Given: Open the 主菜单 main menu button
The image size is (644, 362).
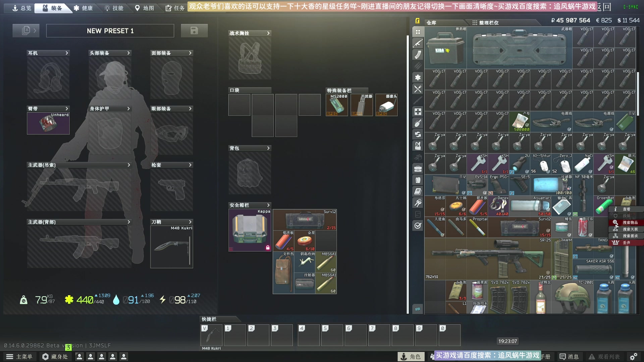Looking at the screenshot, I should 19,357.
